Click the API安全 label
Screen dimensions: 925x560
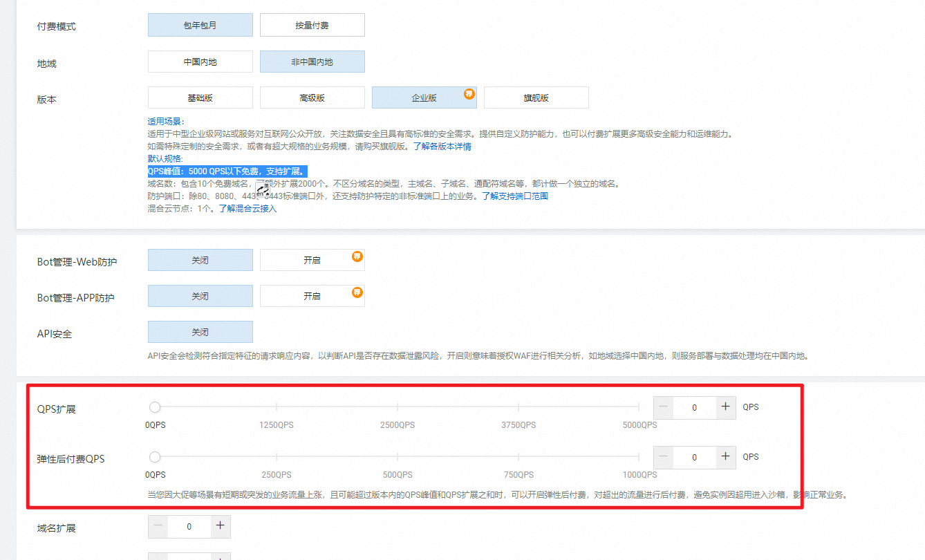pos(55,333)
